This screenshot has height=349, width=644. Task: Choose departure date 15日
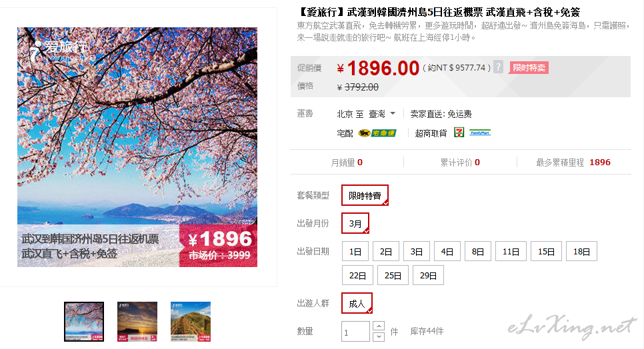coord(546,251)
